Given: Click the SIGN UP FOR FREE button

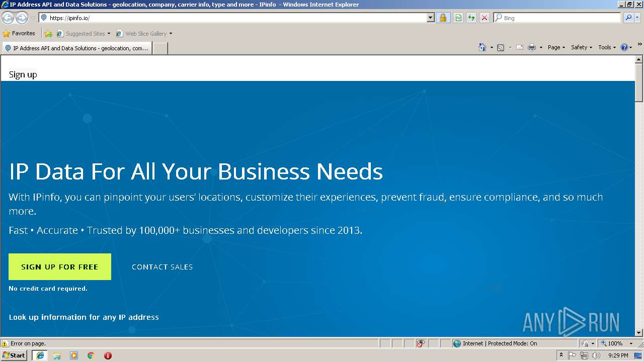Looking at the screenshot, I should tap(60, 267).
